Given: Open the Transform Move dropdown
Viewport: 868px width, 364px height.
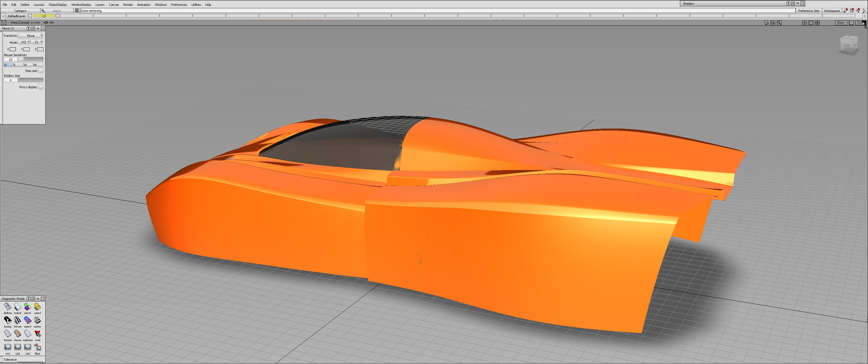Looking at the screenshot, I should point(30,35).
